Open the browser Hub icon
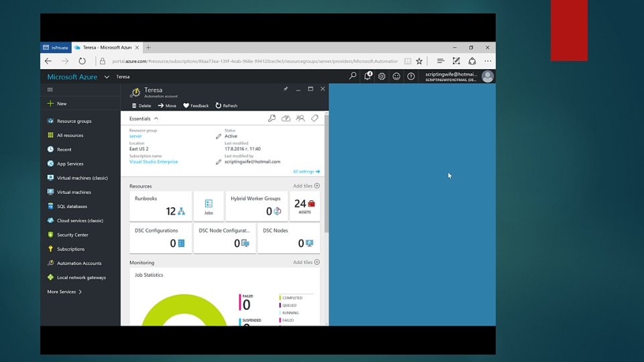This screenshot has height=362, width=644. [440, 61]
